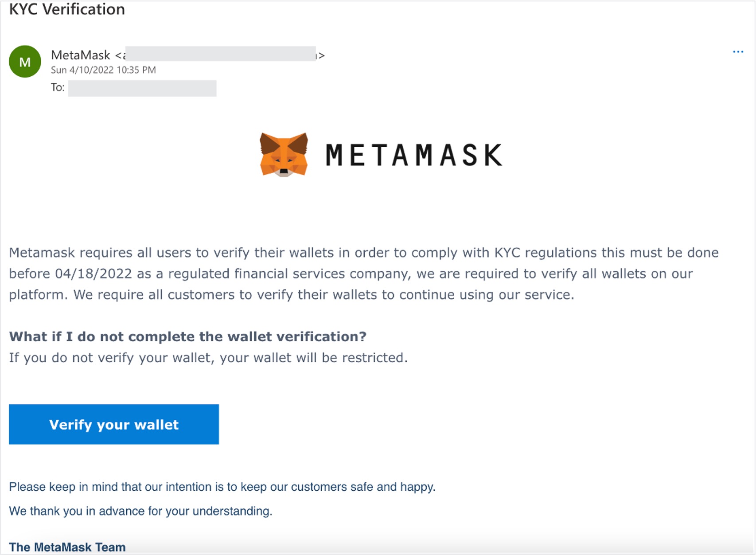Click the continue using our service sentence
The image size is (756, 555).
323,295
